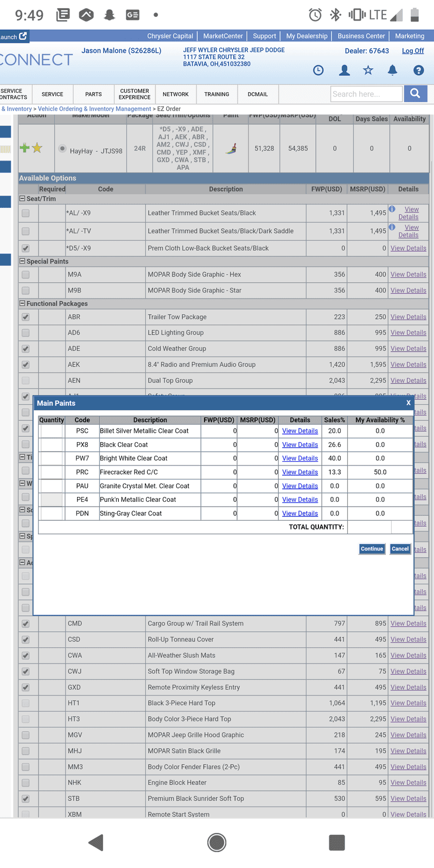Uncheck the ADE Cold Weather Group checkbox

click(25, 349)
